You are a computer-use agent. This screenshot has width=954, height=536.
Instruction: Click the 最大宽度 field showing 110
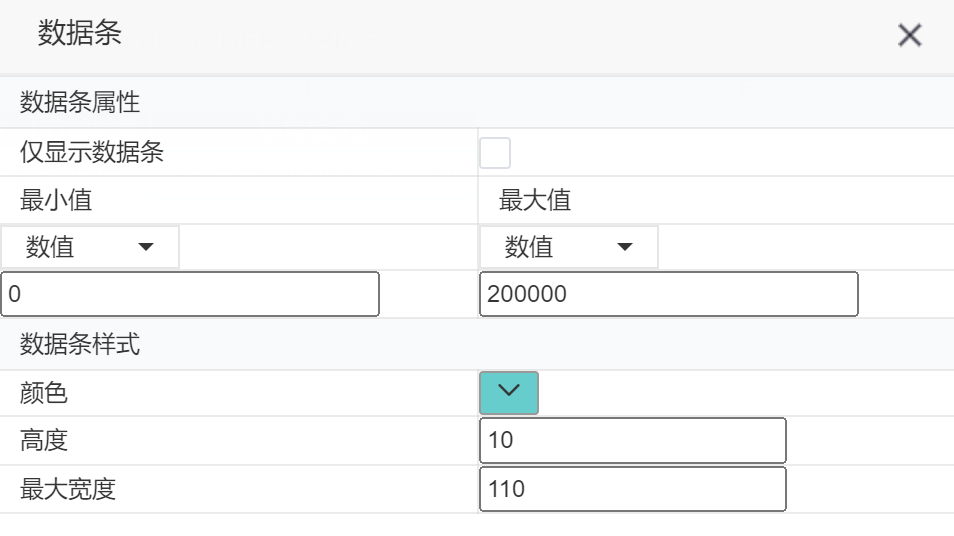pos(633,489)
